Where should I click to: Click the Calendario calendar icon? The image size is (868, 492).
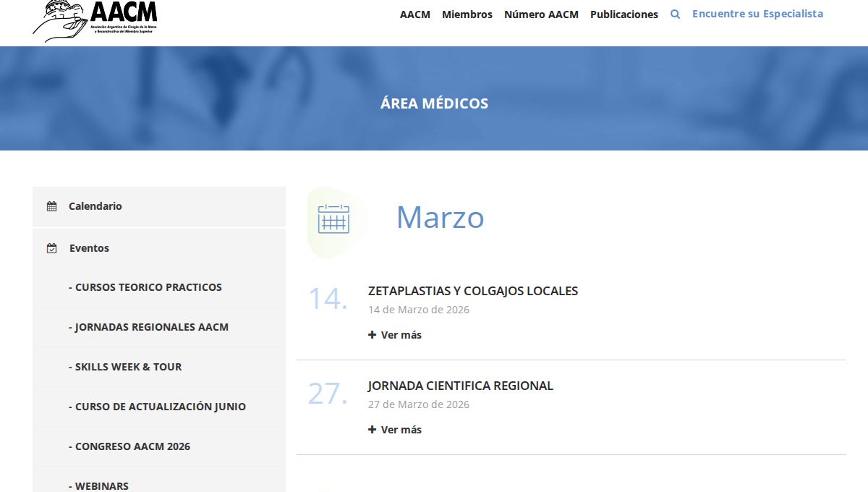pos(51,206)
